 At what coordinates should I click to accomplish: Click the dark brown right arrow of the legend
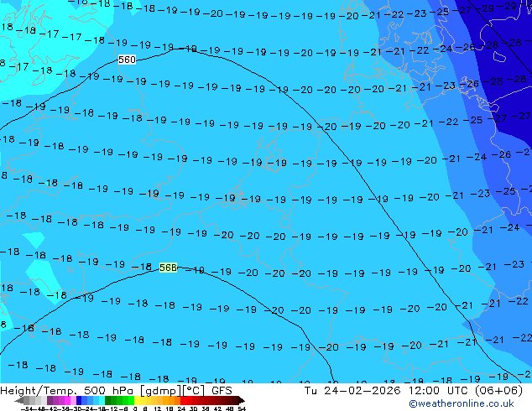[x=242, y=400]
